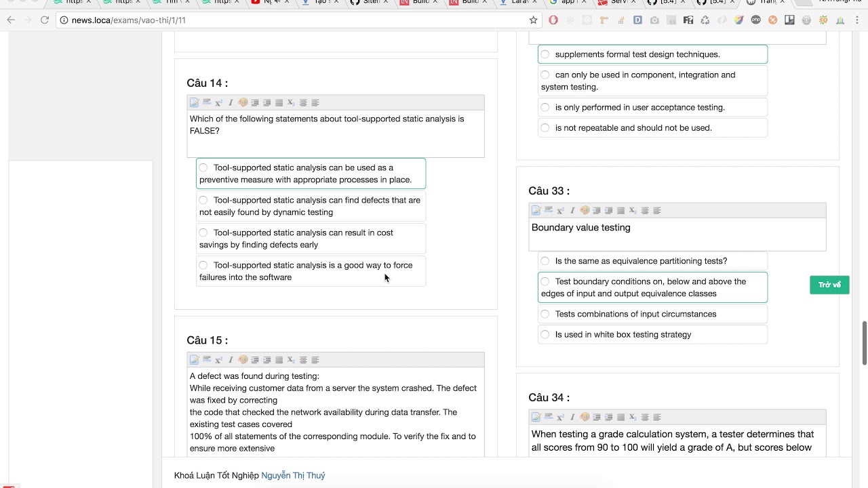Toggle italic in Câu 15 editor toolbar
This screenshot has width=868, height=488.
(231, 360)
